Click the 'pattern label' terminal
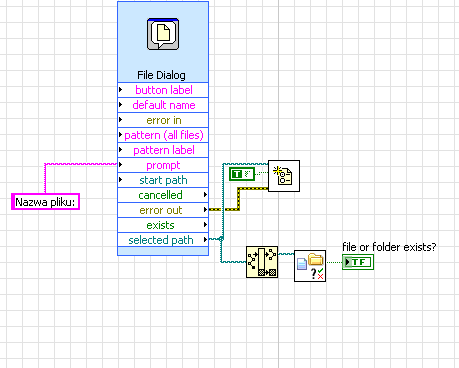The image size is (459, 368). [x=163, y=150]
